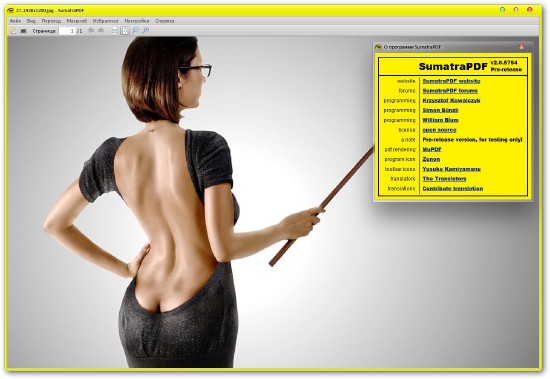This screenshot has height=379, width=550.
Task: Follow the MuPDF link
Action: 432,149
